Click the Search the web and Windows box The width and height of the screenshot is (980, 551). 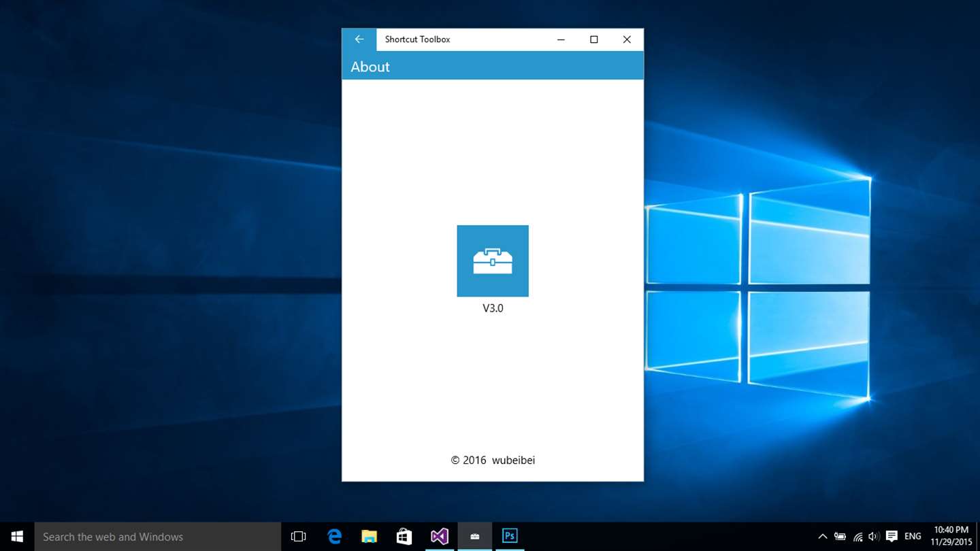coord(158,537)
